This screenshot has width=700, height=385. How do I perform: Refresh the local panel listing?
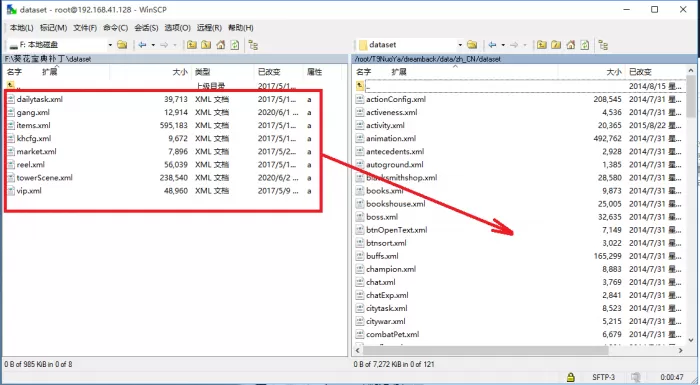235,45
